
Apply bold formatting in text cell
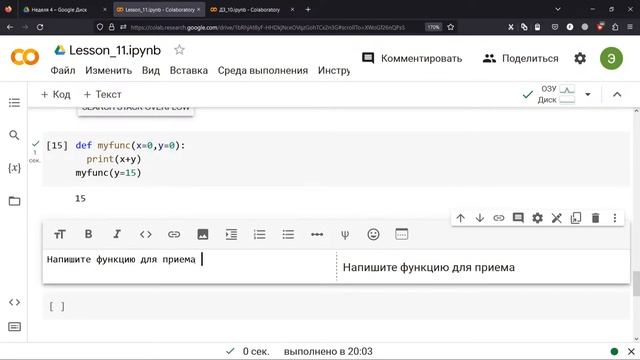(x=88, y=234)
